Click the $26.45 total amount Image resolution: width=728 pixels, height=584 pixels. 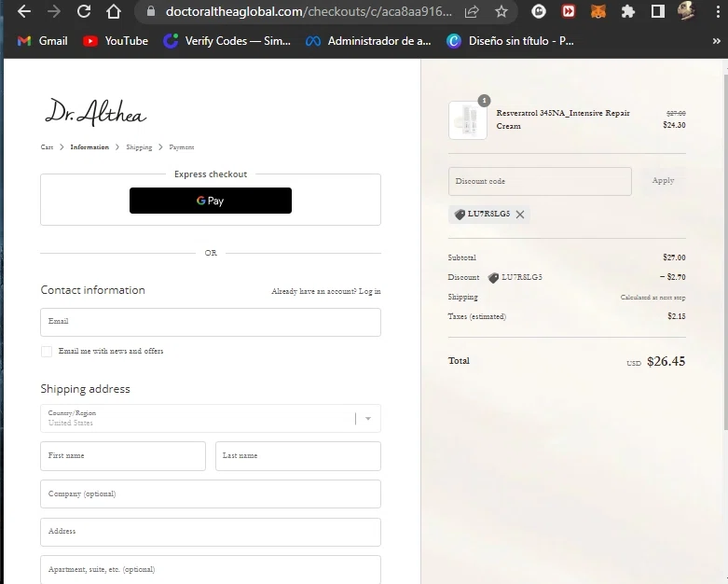[666, 361]
